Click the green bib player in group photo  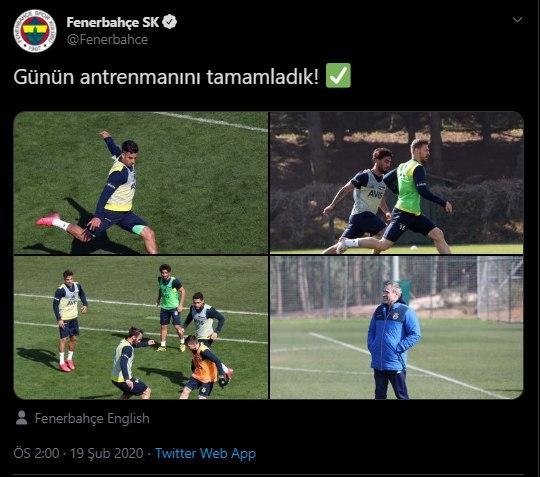pos(170,307)
